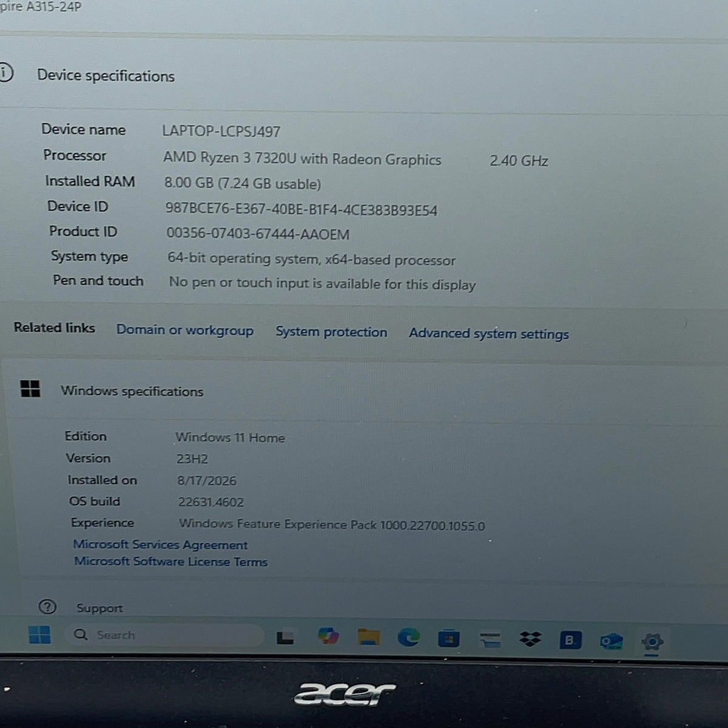Open Microsoft Store from the taskbar
Image resolution: width=728 pixels, height=728 pixels.
(x=448, y=638)
